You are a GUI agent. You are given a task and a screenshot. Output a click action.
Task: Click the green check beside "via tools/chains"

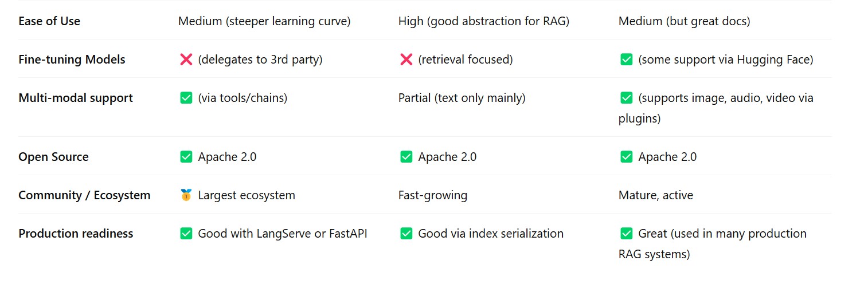pyautogui.click(x=186, y=98)
